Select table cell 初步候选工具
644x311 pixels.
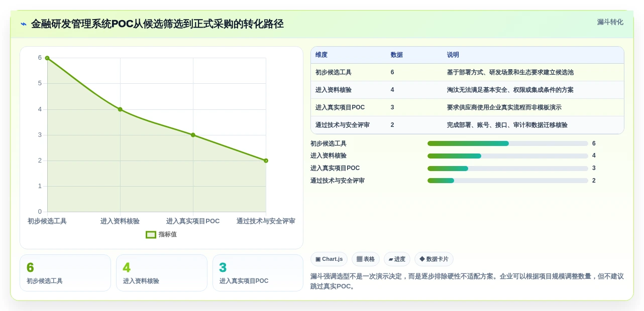coord(334,73)
